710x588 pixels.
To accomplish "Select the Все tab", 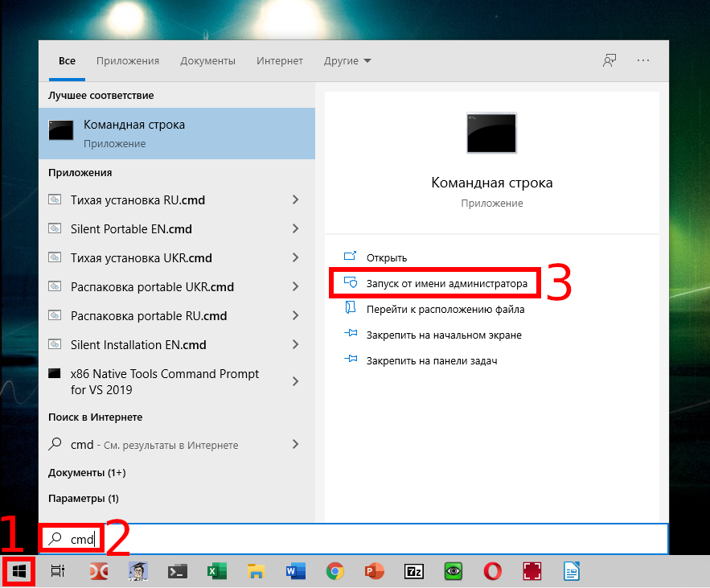I will 67,60.
